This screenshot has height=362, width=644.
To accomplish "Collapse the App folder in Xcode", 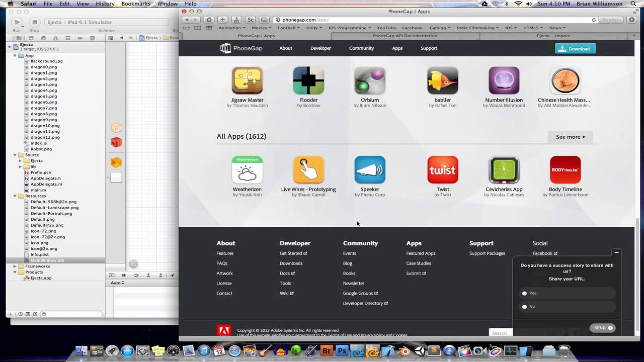I will 15,55.
